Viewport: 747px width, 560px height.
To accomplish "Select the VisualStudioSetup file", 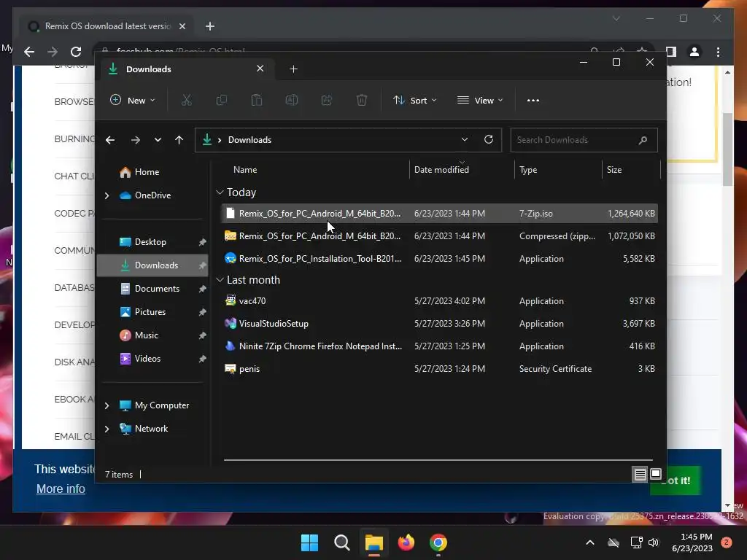I will (439, 324).
